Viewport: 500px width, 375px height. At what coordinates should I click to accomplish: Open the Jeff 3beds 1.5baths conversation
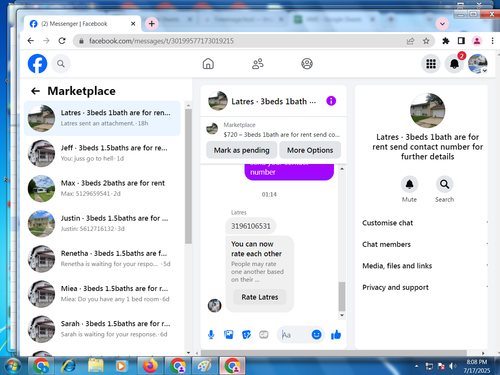102,153
